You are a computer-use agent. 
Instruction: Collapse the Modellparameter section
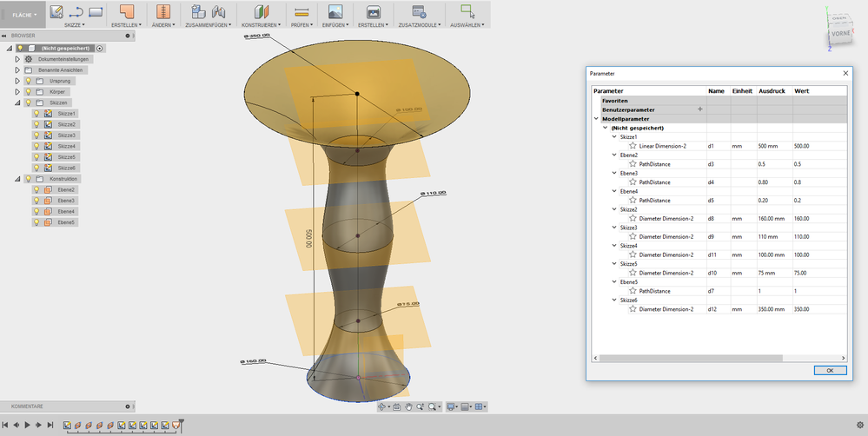tap(596, 118)
